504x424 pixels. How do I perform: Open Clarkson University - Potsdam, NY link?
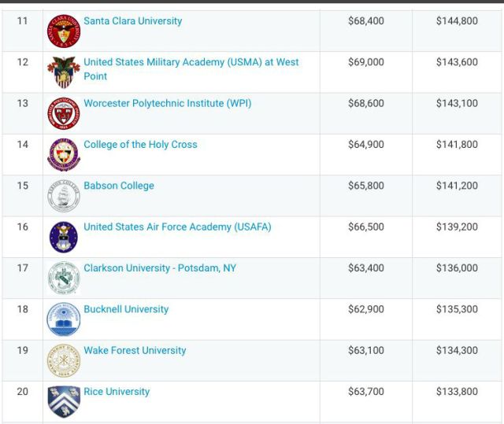pyautogui.click(x=160, y=268)
